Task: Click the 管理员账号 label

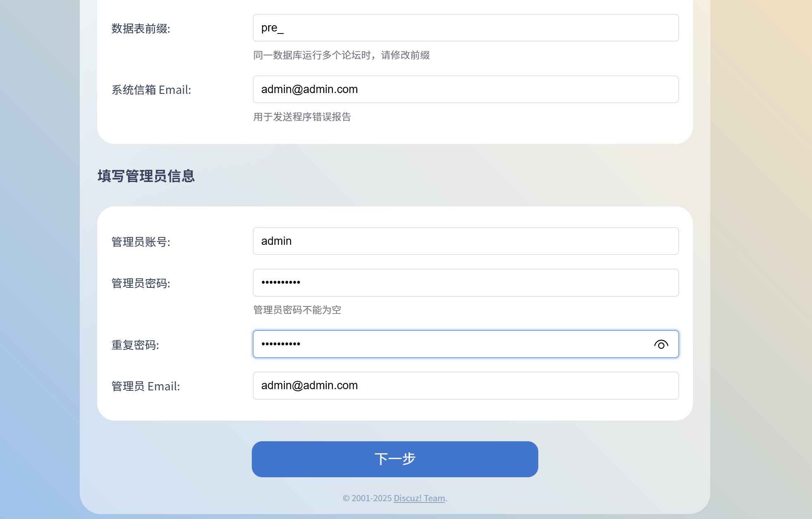Action: [x=141, y=242]
